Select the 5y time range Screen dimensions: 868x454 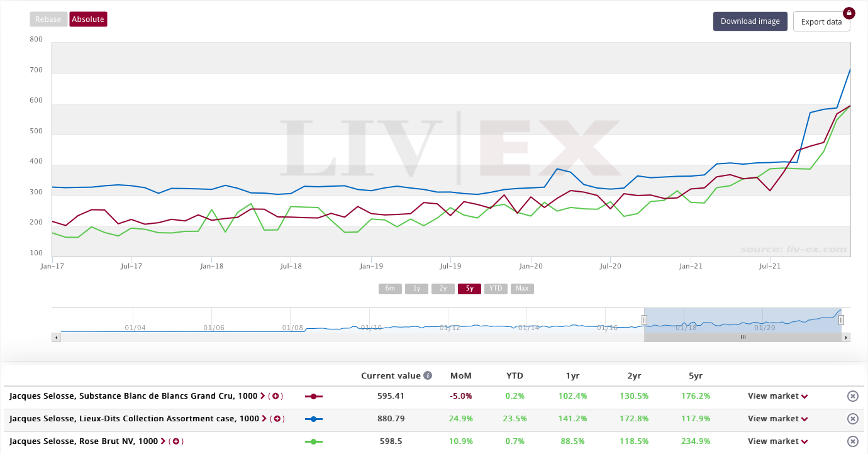[x=469, y=289]
